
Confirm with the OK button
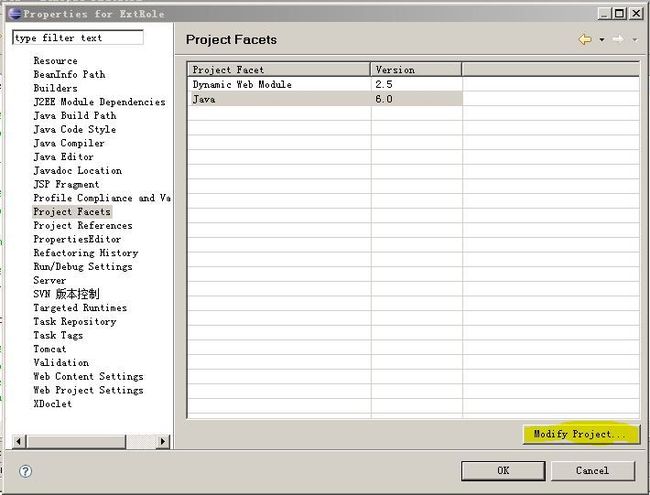click(503, 471)
